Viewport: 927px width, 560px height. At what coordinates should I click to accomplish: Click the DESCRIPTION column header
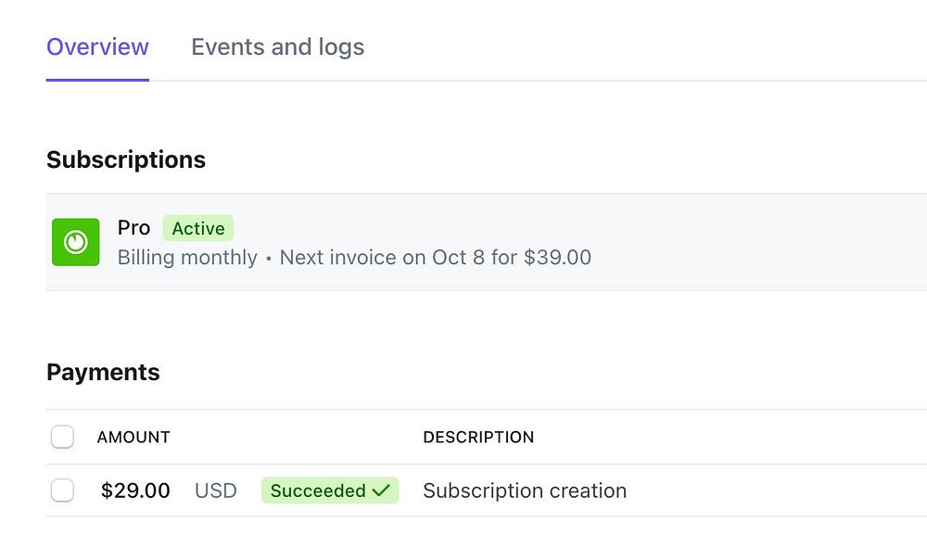pyautogui.click(x=478, y=437)
